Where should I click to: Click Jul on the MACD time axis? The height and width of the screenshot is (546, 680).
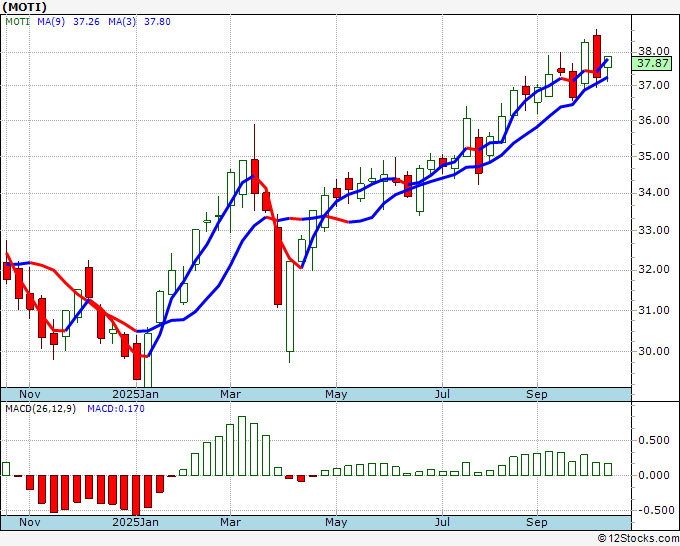(x=442, y=522)
